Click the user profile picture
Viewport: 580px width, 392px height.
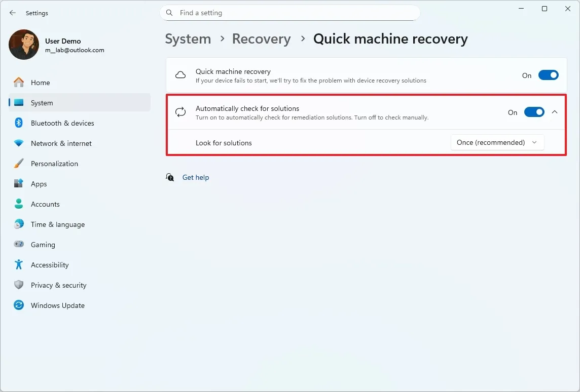point(23,45)
